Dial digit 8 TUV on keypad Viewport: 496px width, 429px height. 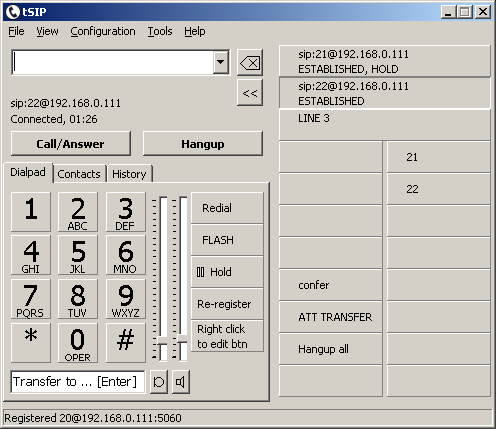pos(78,299)
